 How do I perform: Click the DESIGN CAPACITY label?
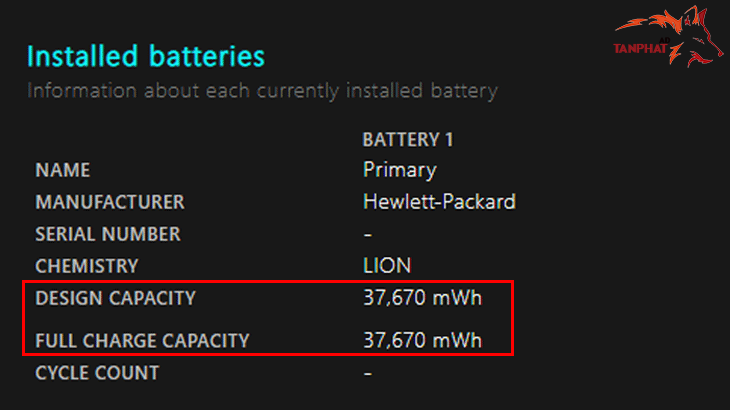coord(116,298)
